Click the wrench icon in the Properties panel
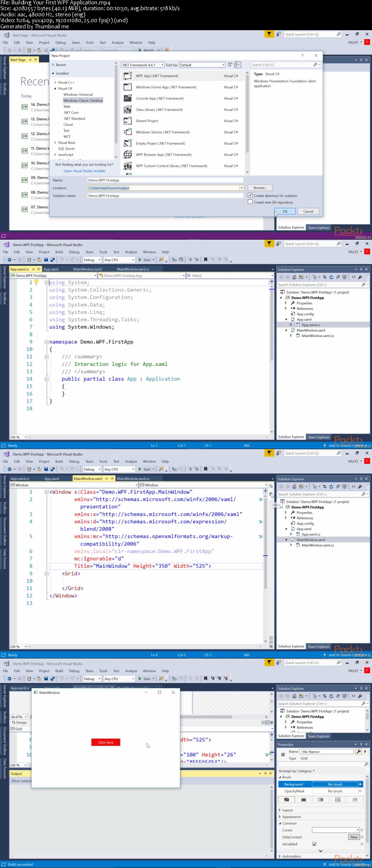Viewport: 372px width, 868px height. click(359, 751)
